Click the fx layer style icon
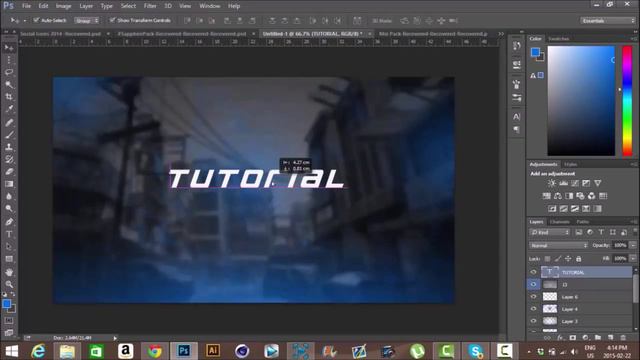 pos(560,338)
